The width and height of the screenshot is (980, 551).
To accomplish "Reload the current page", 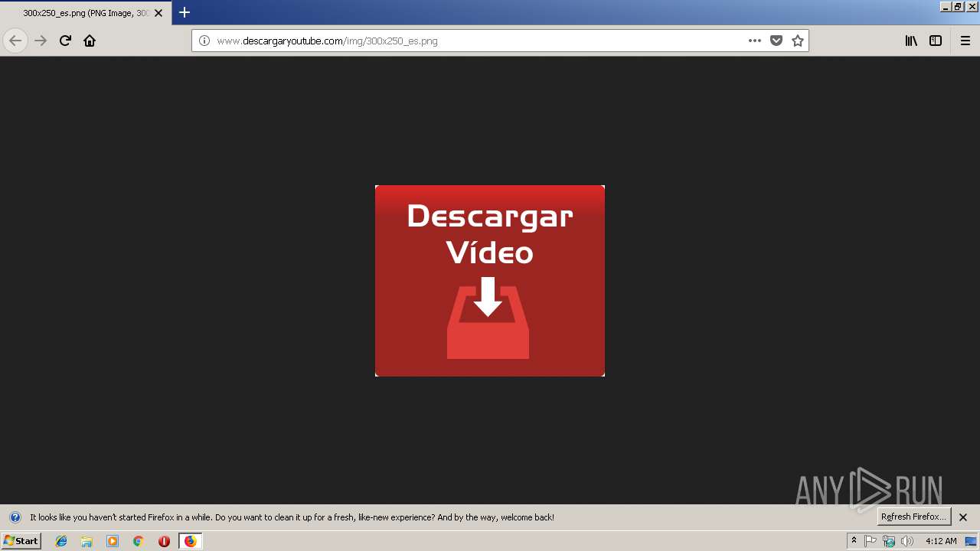I will coord(65,41).
